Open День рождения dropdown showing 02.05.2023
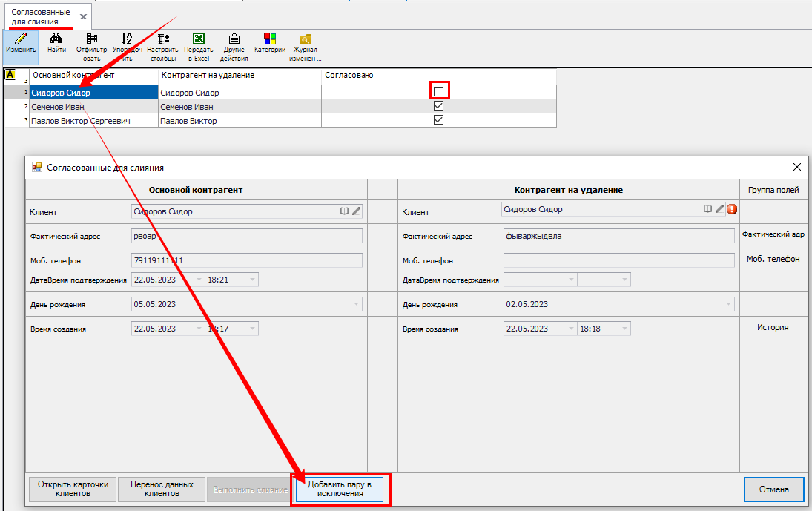This screenshot has width=812, height=511. (x=728, y=304)
